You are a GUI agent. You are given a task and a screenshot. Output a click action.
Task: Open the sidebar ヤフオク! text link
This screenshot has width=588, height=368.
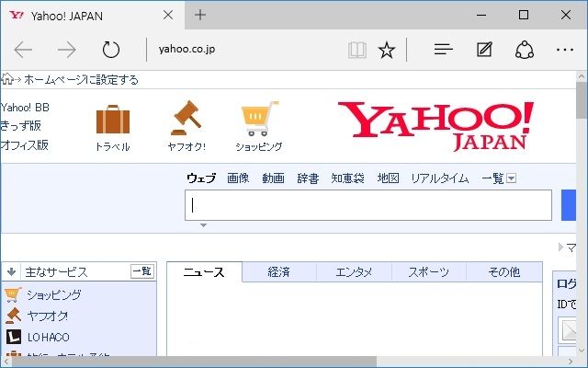(48, 316)
